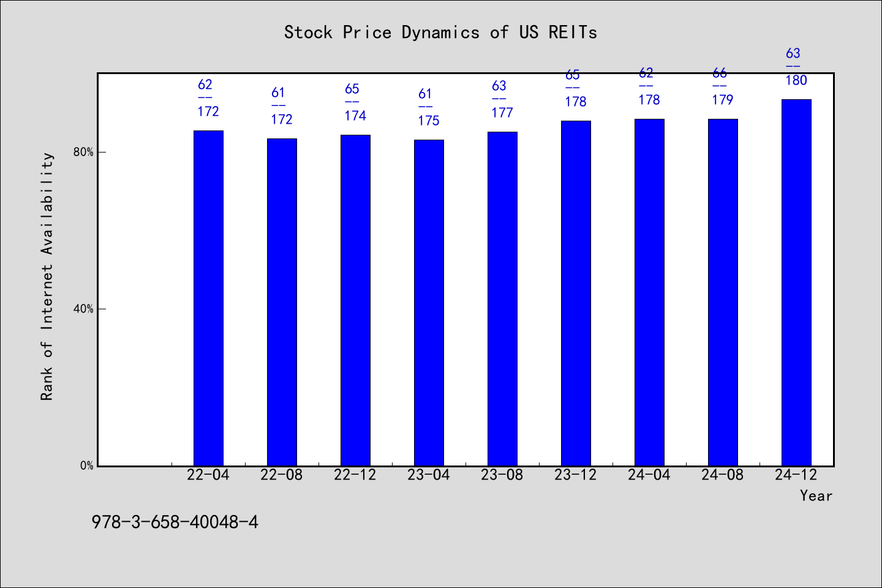Click the x-axis tick label '22-08'

tap(282, 475)
